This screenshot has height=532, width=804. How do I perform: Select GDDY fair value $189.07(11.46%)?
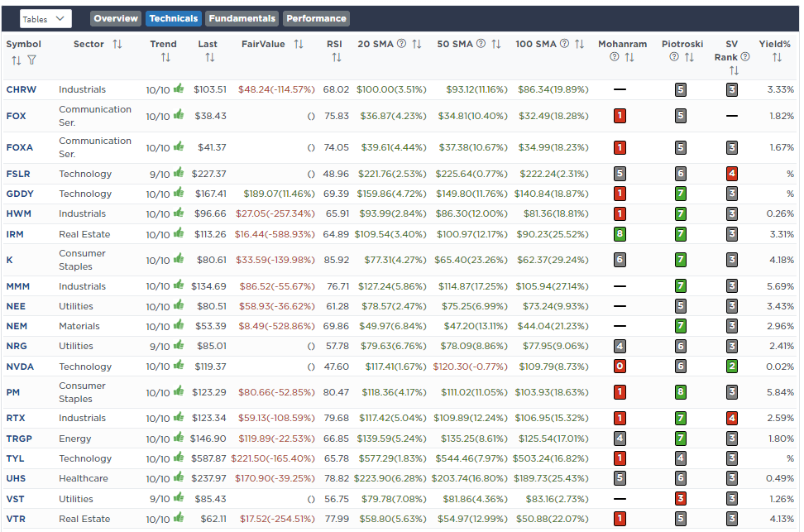pyautogui.click(x=279, y=194)
